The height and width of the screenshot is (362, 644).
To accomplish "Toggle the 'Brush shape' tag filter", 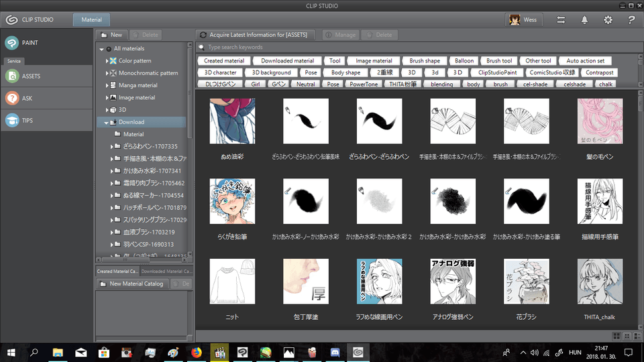I will click(425, 61).
